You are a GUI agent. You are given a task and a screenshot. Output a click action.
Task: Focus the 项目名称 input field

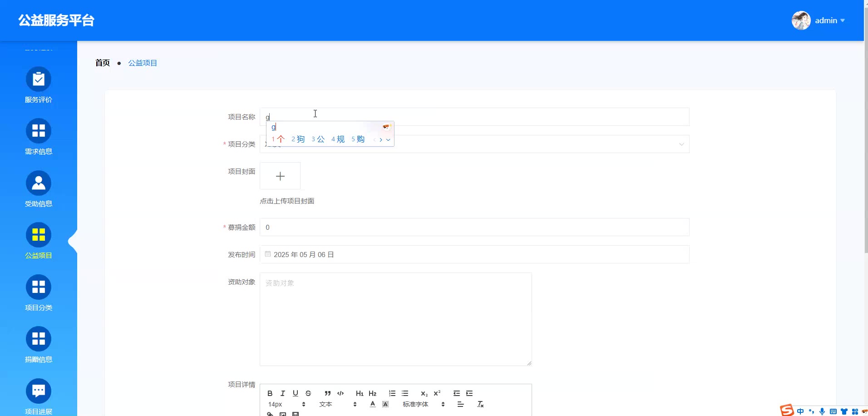pyautogui.click(x=474, y=117)
